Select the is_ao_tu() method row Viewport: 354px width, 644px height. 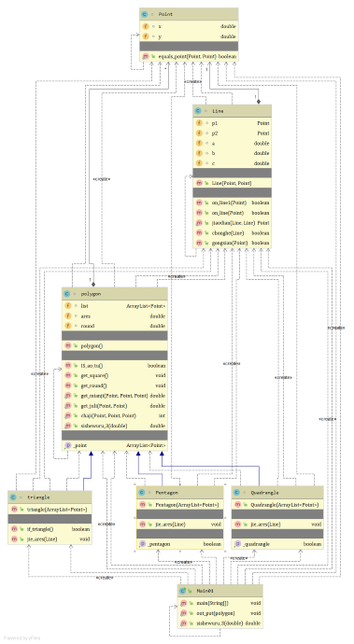coord(115,366)
